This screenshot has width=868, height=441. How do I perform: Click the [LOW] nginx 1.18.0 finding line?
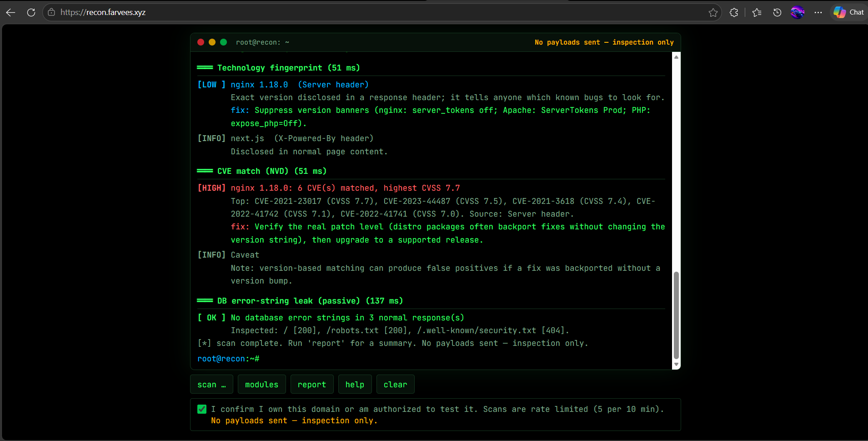(283, 85)
